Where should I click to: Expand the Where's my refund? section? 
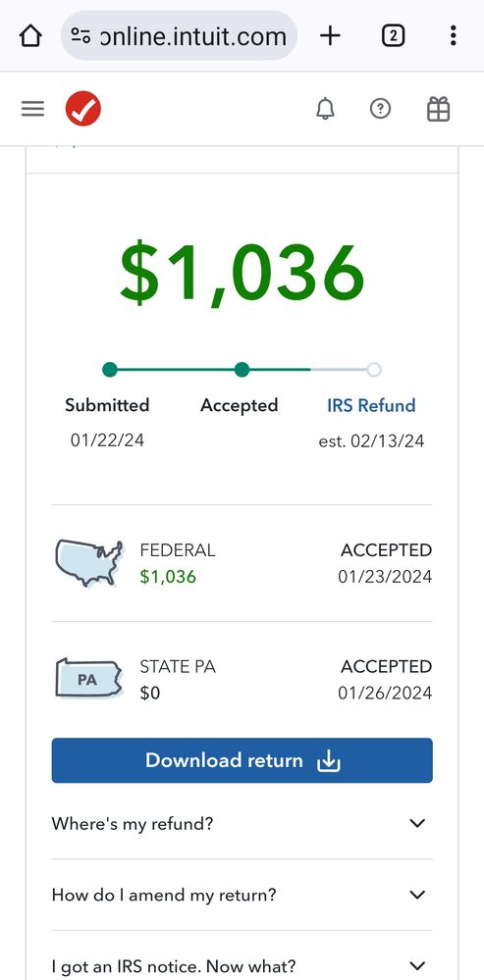pyautogui.click(x=242, y=823)
